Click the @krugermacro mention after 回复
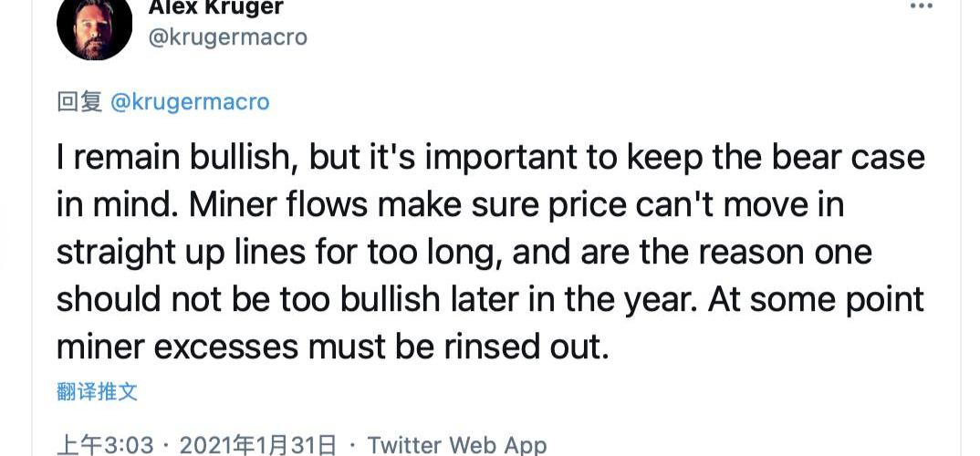The height and width of the screenshot is (456, 980). click(190, 102)
